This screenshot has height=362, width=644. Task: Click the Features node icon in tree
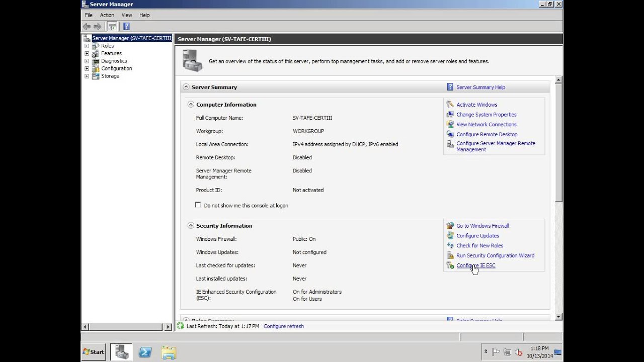(x=96, y=53)
